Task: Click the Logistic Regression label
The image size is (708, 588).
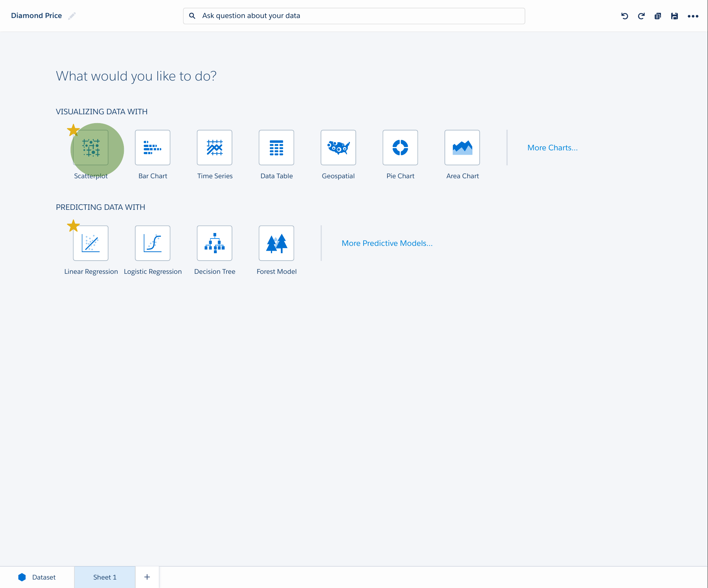Action: pos(153,272)
